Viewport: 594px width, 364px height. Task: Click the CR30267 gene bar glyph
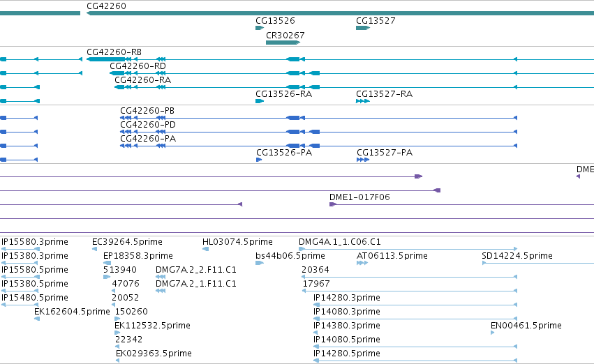(283, 43)
